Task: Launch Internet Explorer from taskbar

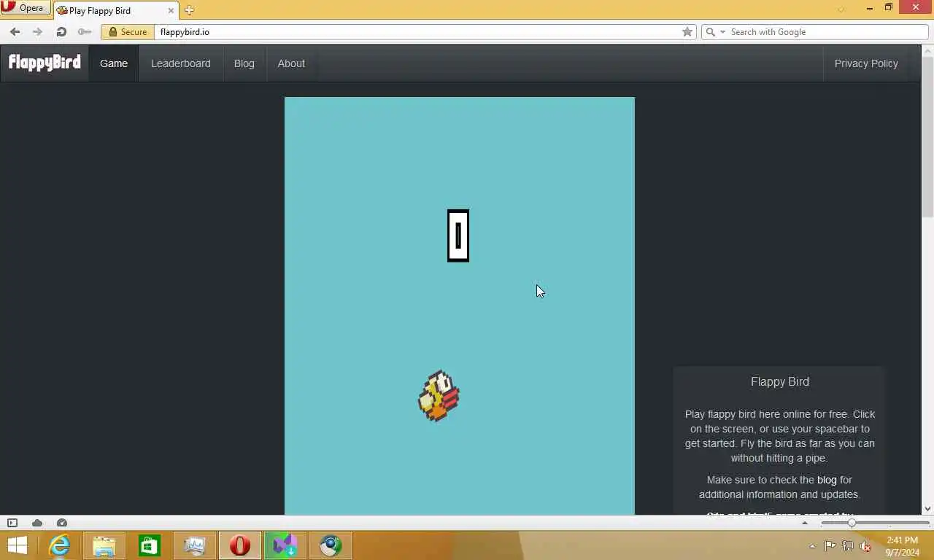Action: point(59,545)
